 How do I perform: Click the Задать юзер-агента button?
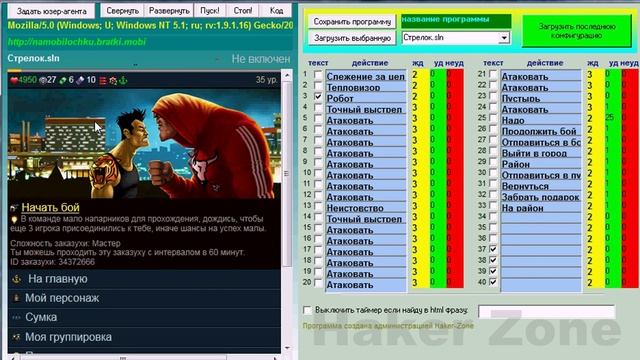[x=51, y=11]
